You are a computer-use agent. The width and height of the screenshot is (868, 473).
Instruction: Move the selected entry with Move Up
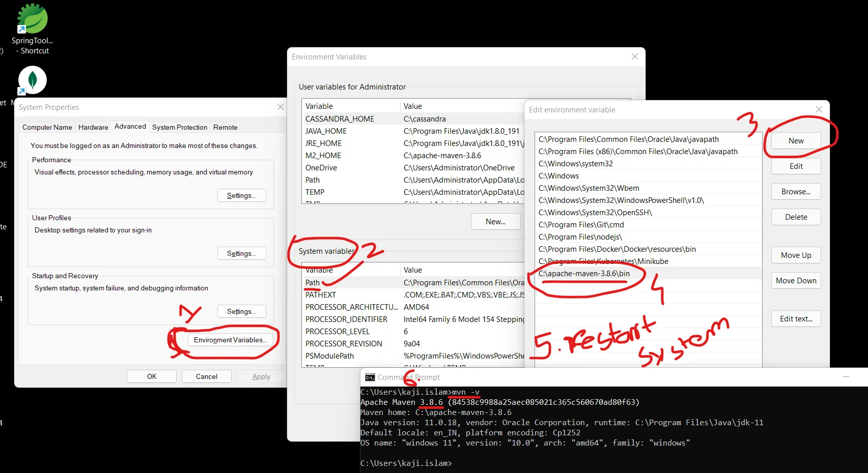click(796, 255)
